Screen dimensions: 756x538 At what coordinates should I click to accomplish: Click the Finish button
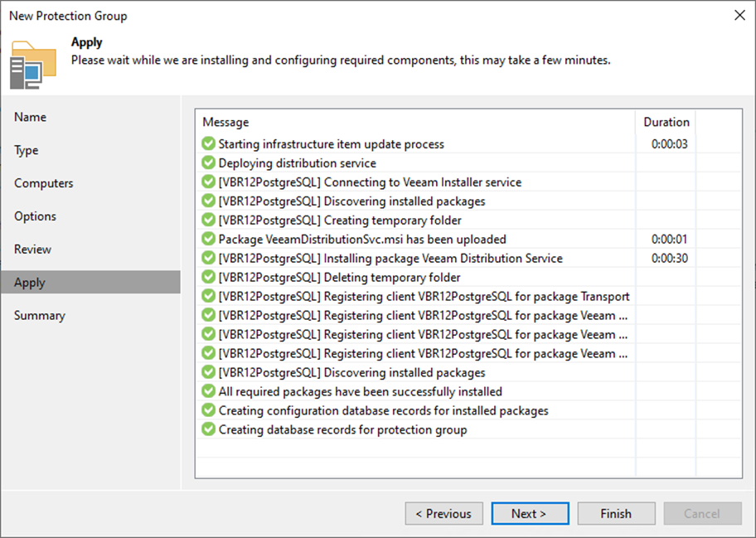(x=616, y=513)
